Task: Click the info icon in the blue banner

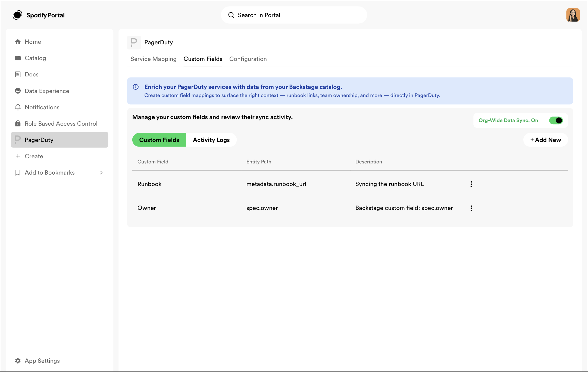Action: click(x=136, y=87)
